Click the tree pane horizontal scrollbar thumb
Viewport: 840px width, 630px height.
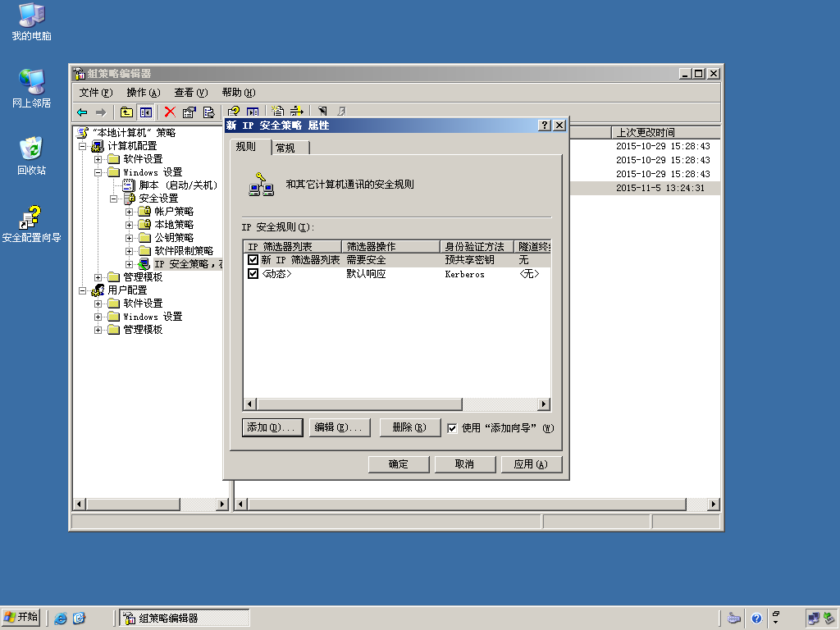click(134, 504)
